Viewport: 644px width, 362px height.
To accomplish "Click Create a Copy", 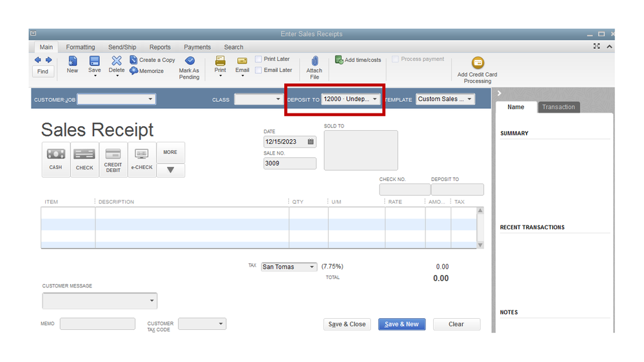I will point(152,60).
